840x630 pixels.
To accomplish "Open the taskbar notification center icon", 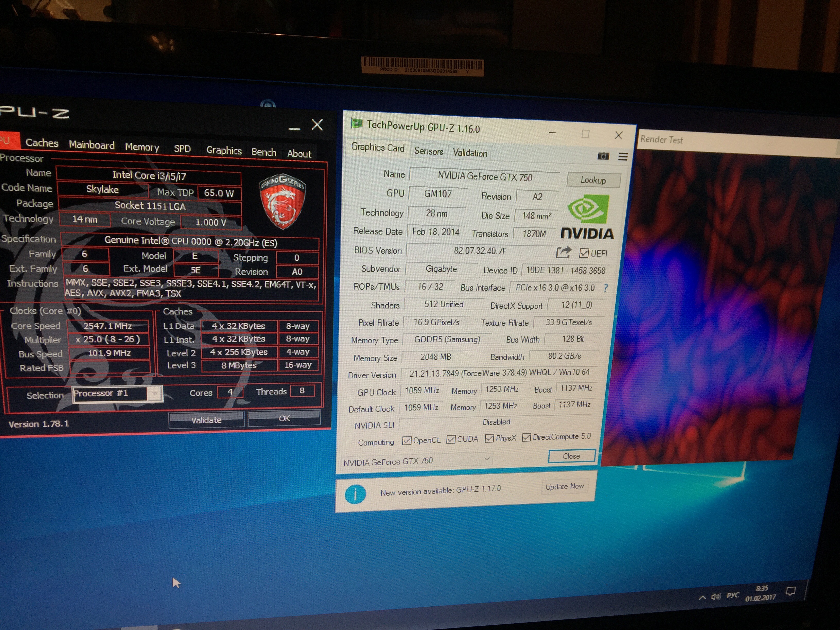I will [x=791, y=591].
